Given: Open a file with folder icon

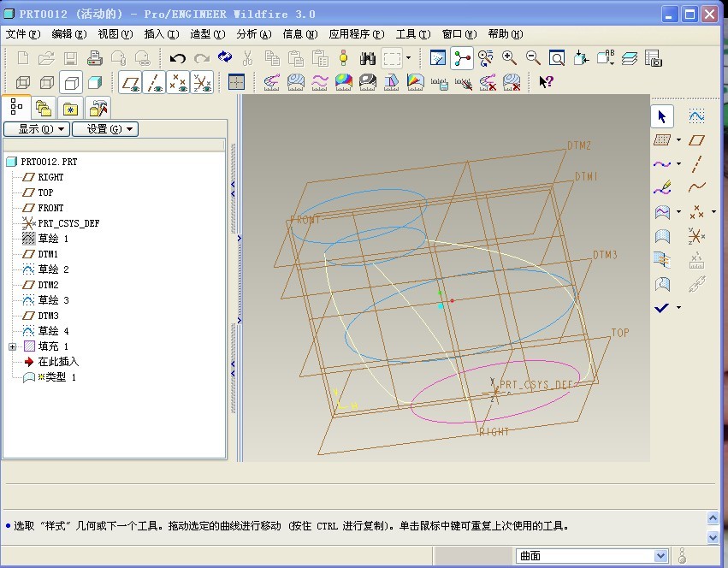Looking at the screenshot, I should point(46,58).
